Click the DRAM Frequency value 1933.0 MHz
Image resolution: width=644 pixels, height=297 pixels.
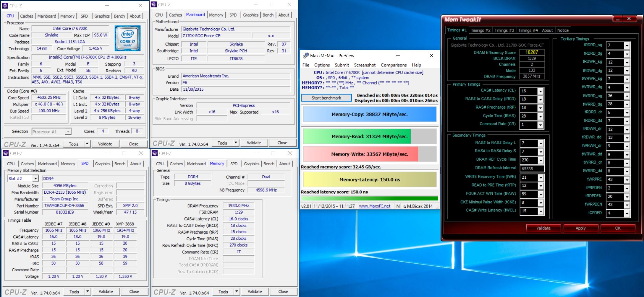pos(239,205)
